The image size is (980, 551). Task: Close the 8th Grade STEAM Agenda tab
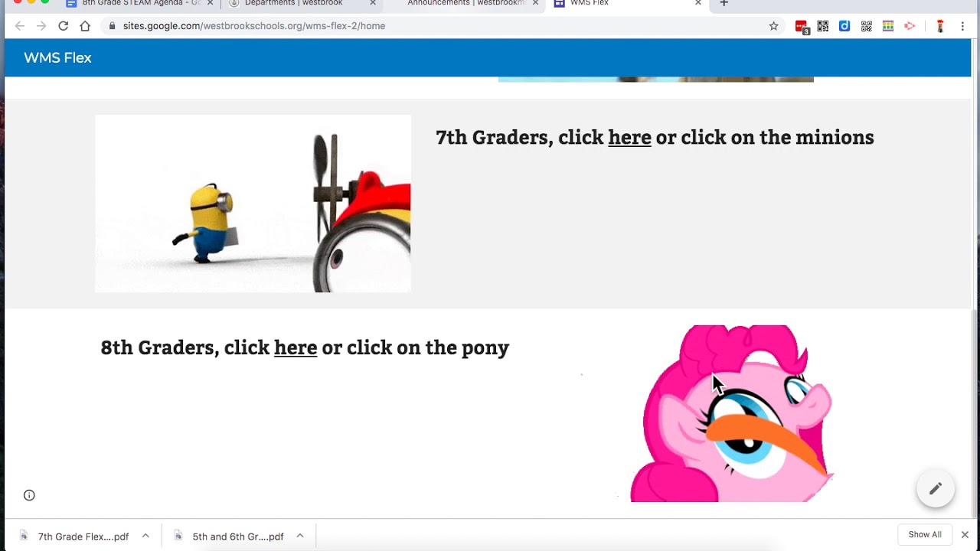pyautogui.click(x=210, y=3)
